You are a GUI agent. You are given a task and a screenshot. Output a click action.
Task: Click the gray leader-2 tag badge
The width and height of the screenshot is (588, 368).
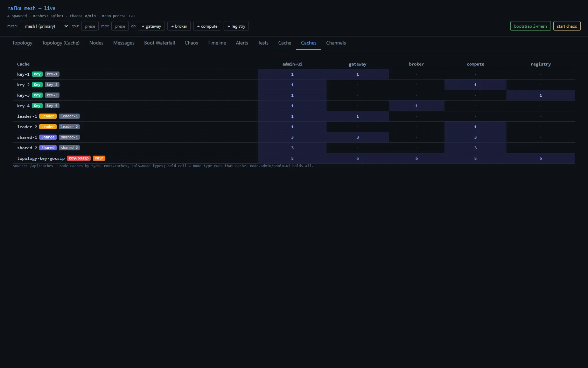(69, 127)
